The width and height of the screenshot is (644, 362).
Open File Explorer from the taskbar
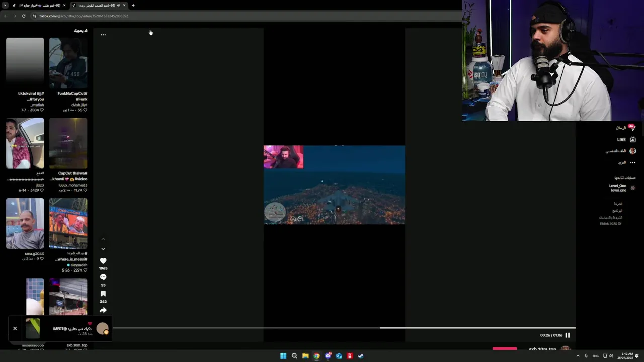click(305, 356)
